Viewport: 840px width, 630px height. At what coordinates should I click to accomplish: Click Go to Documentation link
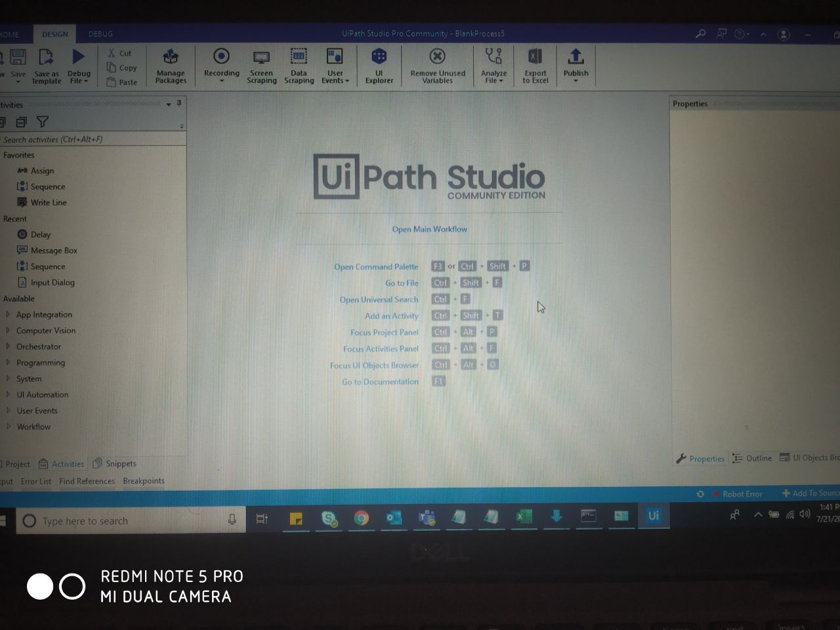380,381
